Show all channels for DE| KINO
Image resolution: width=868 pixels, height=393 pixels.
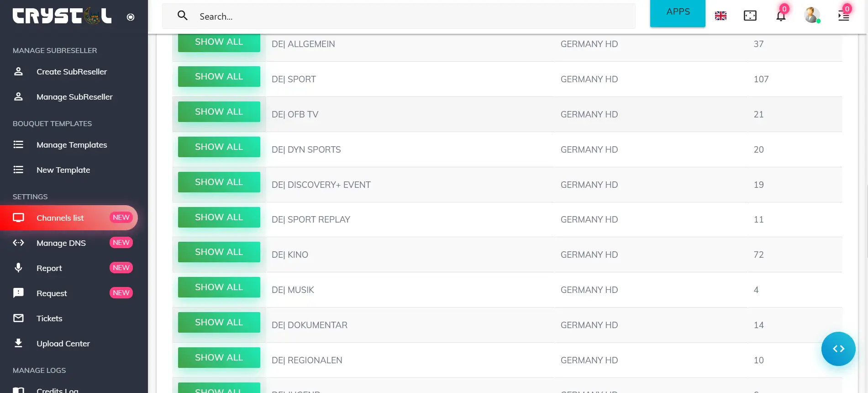tap(219, 252)
